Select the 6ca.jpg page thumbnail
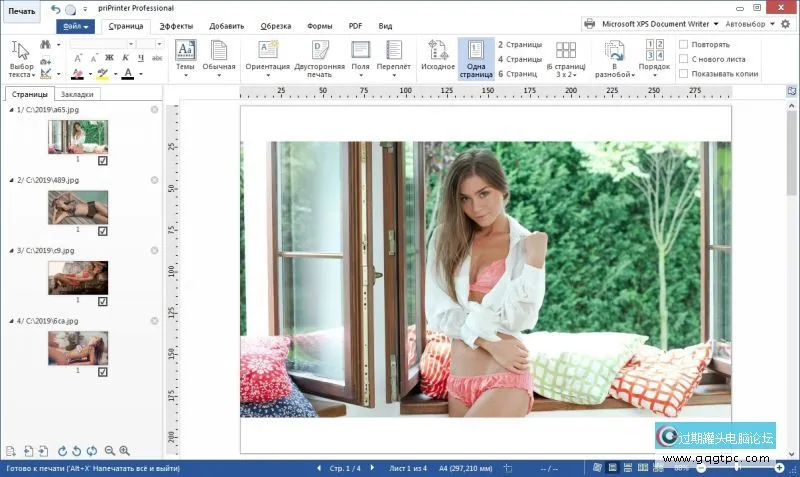The height and width of the screenshot is (477, 800). coord(78,348)
